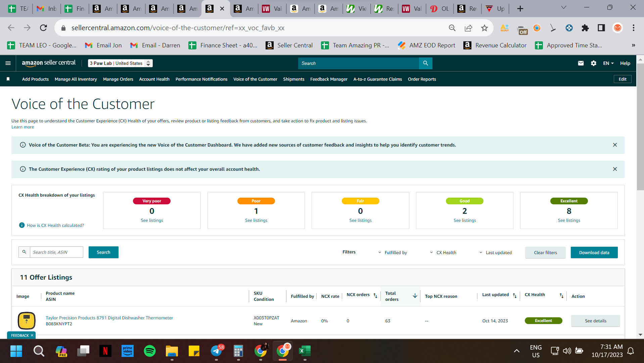Open the tab search chevron in Chrome
This screenshot has width=644, height=363.
564,7
